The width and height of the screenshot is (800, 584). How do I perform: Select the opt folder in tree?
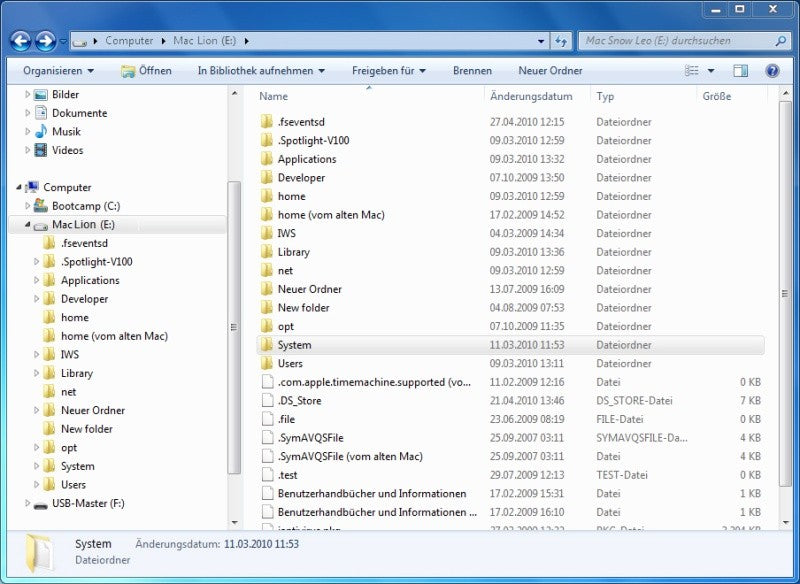pyautogui.click(x=69, y=448)
